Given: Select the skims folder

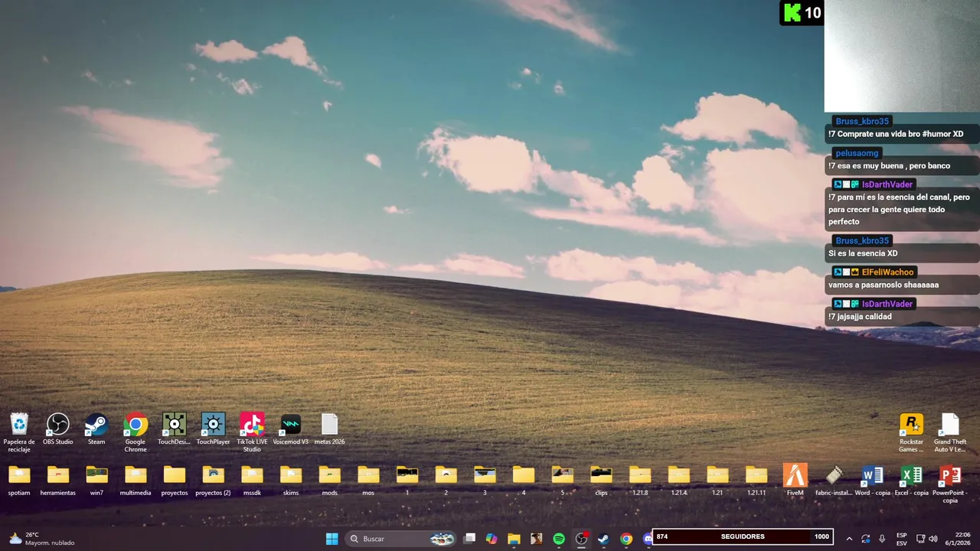Looking at the screenshot, I should click(291, 481).
